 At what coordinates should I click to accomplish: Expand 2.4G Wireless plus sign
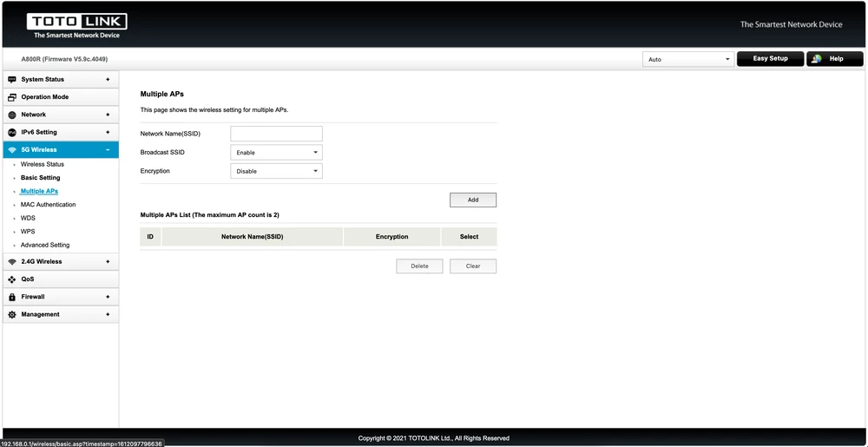[x=108, y=261]
